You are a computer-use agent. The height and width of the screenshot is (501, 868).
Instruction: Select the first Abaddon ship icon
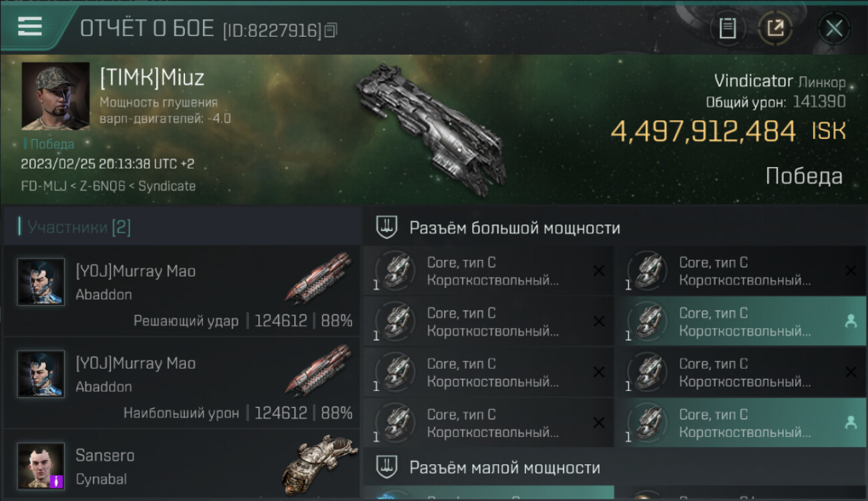click(319, 277)
